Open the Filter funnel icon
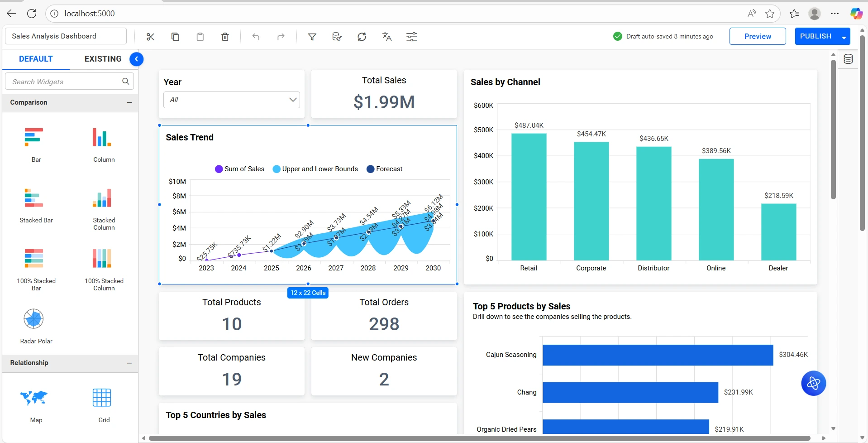Image resolution: width=868 pixels, height=443 pixels. click(312, 37)
